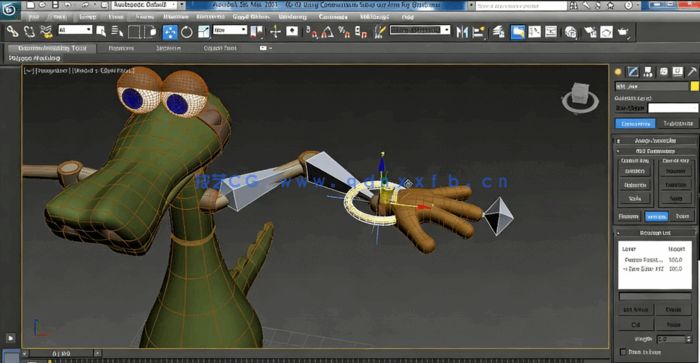The image size is (700, 363).
Task: Click Paste in Rotation List
Action: pos(673,325)
